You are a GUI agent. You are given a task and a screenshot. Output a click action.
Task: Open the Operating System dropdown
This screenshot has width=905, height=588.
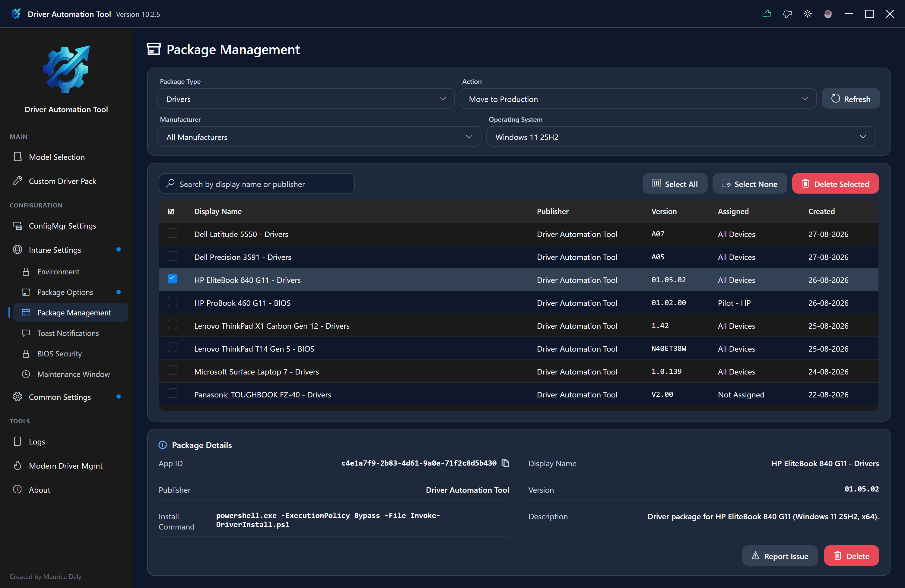click(x=681, y=137)
